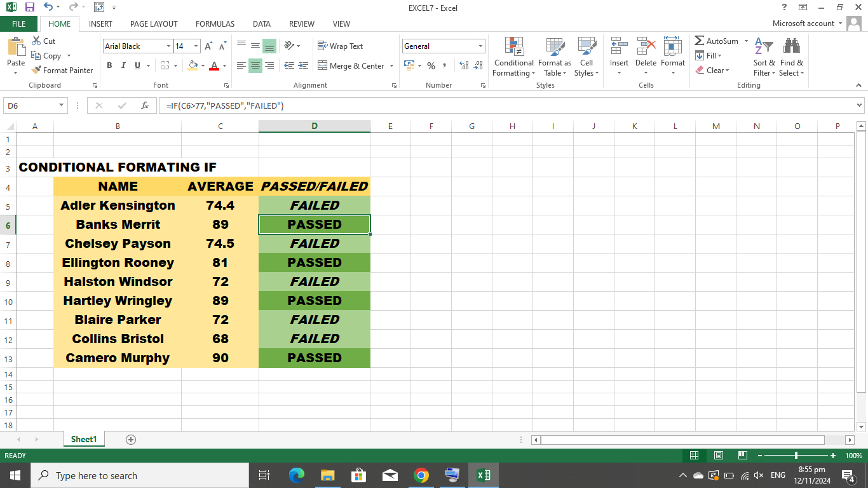This screenshot has height=488, width=868.
Task: Open Conditional Formatting menu
Action: 514,57
